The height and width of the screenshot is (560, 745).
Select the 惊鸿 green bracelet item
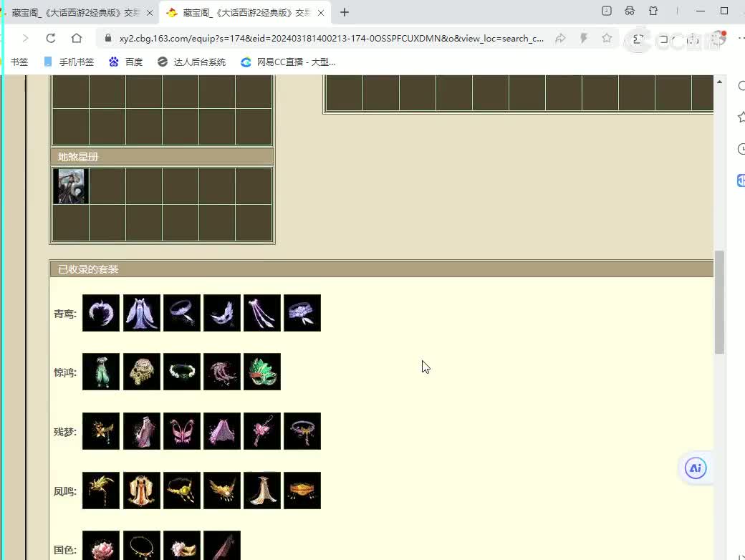coord(182,372)
